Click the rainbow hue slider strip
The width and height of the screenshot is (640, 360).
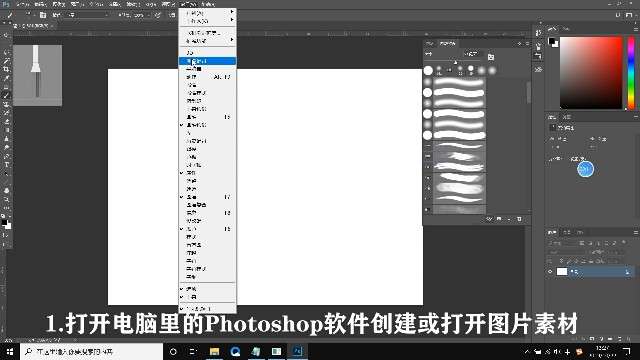[x=631, y=73]
